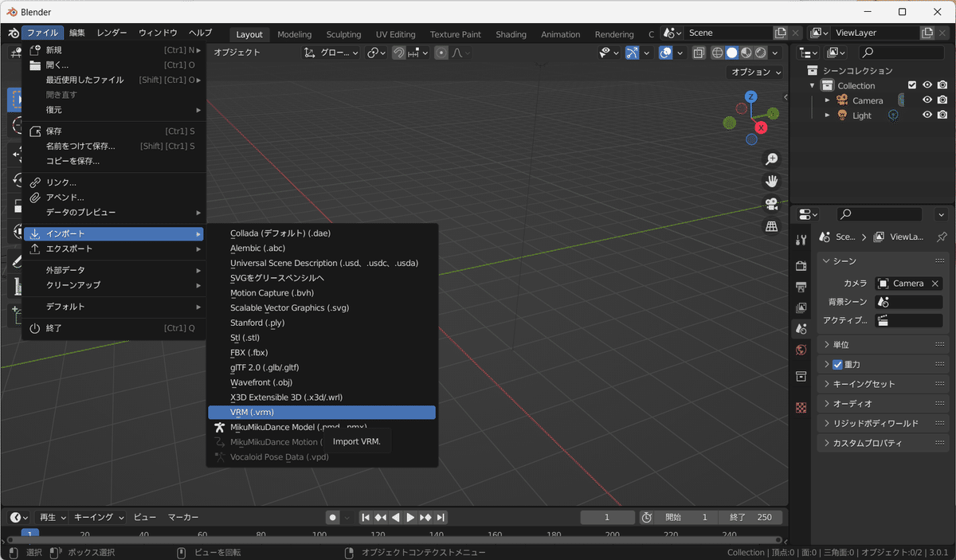
Task: Expand the 単位 panel
Action: tap(884, 344)
